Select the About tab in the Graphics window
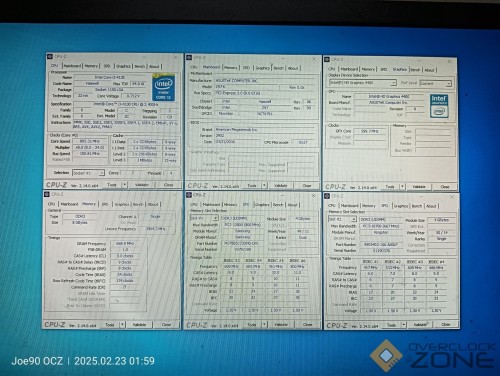 pyautogui.click(x=429, y=70)
